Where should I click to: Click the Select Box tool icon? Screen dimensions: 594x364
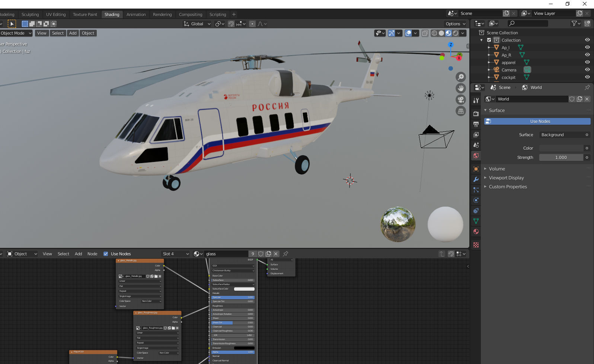(x=12, y=24)
